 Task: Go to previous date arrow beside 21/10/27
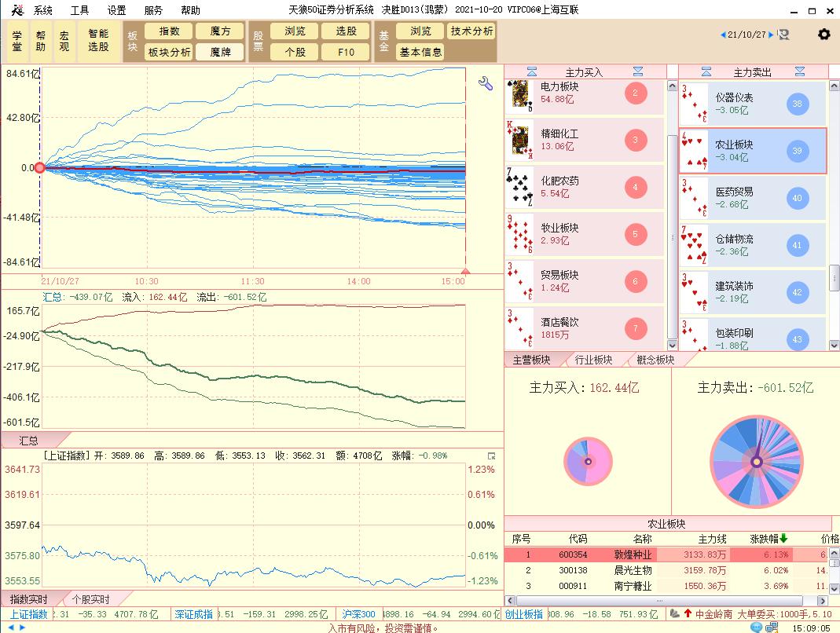tap(723, 35)
